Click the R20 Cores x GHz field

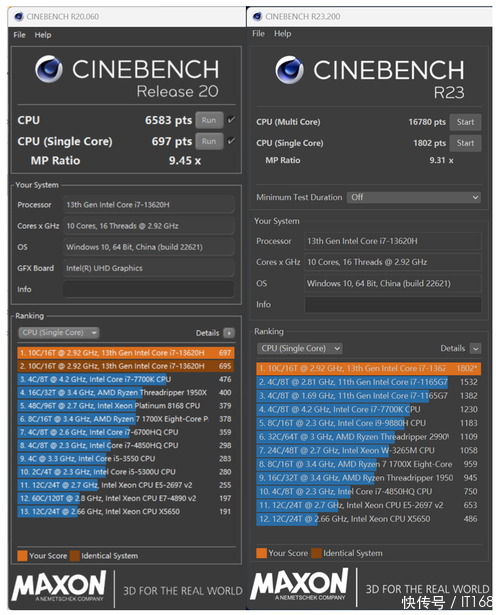tap(149, 226)
